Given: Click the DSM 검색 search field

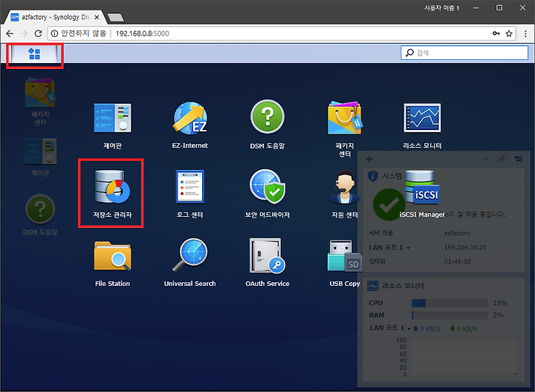Looking at the screenshot, I should (x=464, y=53).
